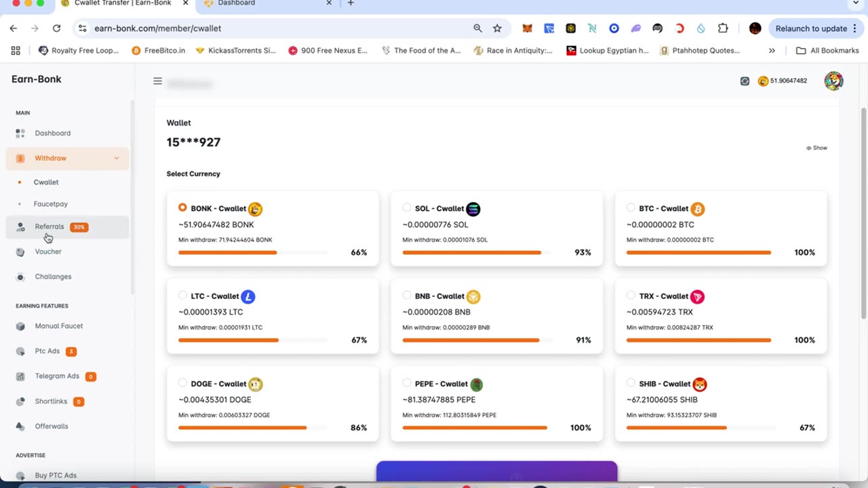Click the Pepe logo in PEPE card
The image size is (868, 488).
(x=477, y=384)
